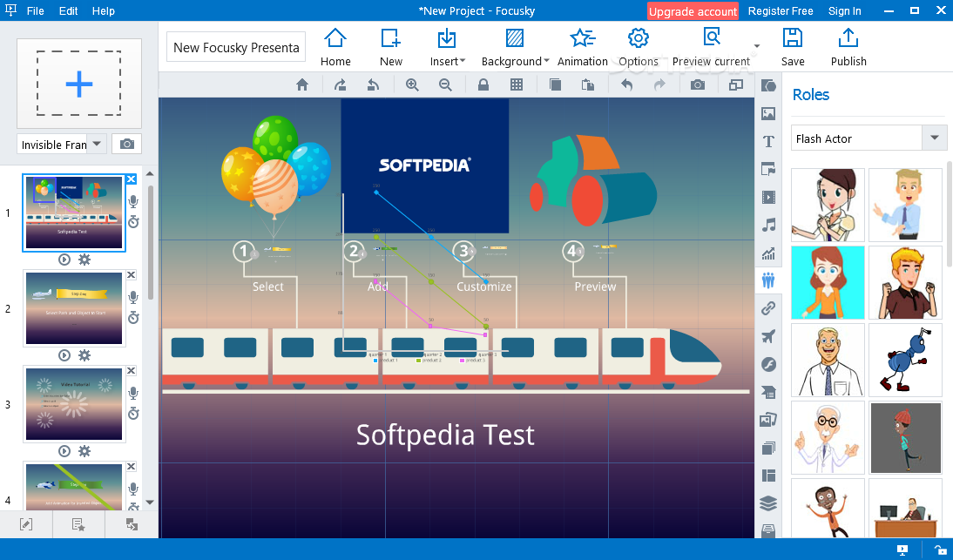Open the Image insert panel icon

pos(768,113)
